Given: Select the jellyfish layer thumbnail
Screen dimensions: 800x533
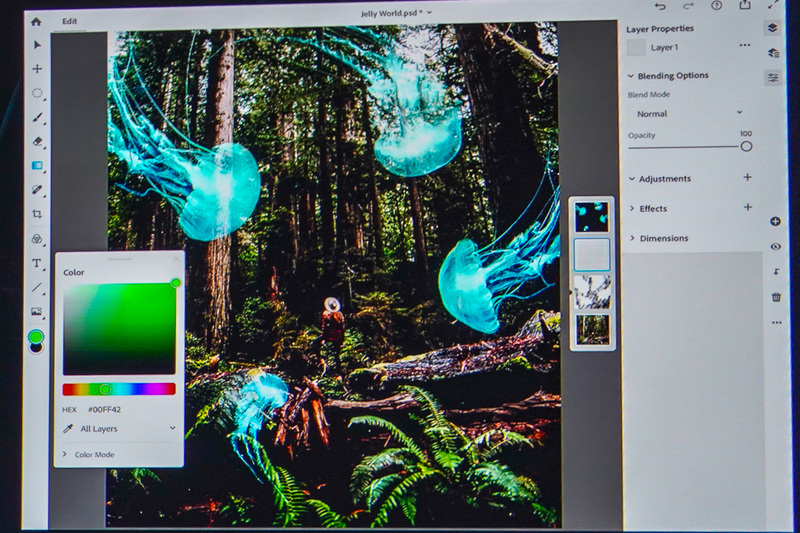Looking at the screenshot, I should tap(592, 217).
